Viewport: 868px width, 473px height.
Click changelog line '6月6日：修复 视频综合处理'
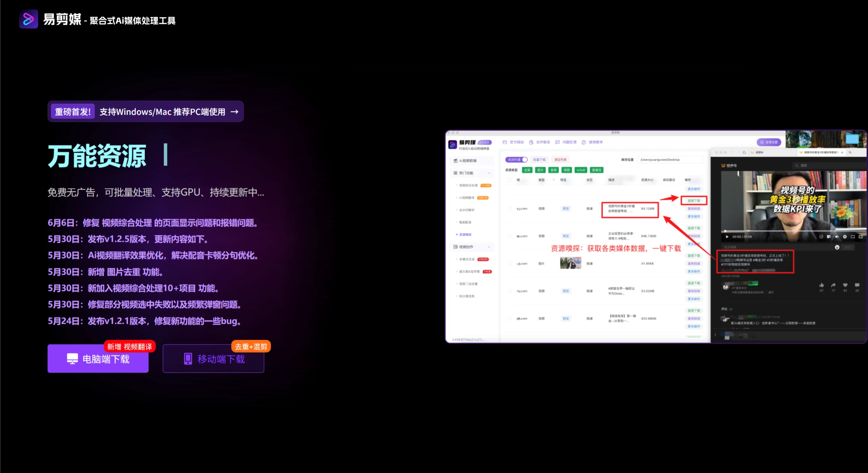click(x=153, y=223)
